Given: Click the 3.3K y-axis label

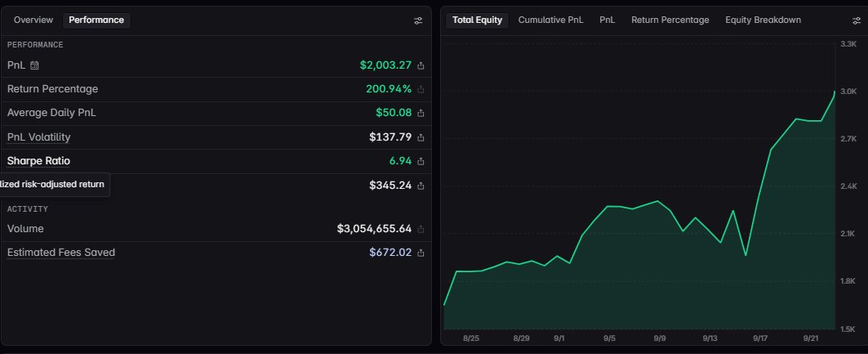Looking at the screenshot, I should point(848,44).
